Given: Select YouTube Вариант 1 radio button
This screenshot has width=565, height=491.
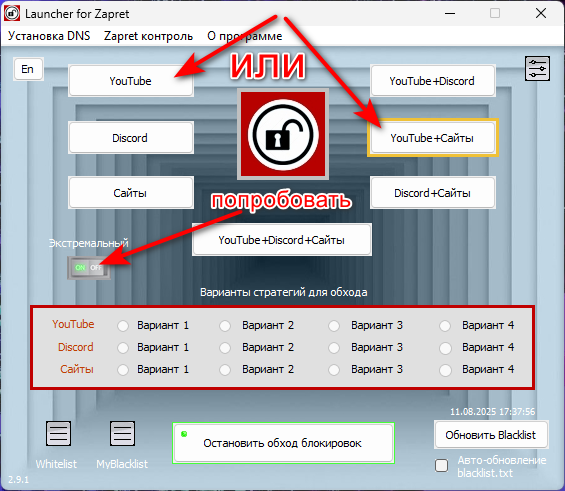Looking at the screenshot, I should click(x=123, y=326).
